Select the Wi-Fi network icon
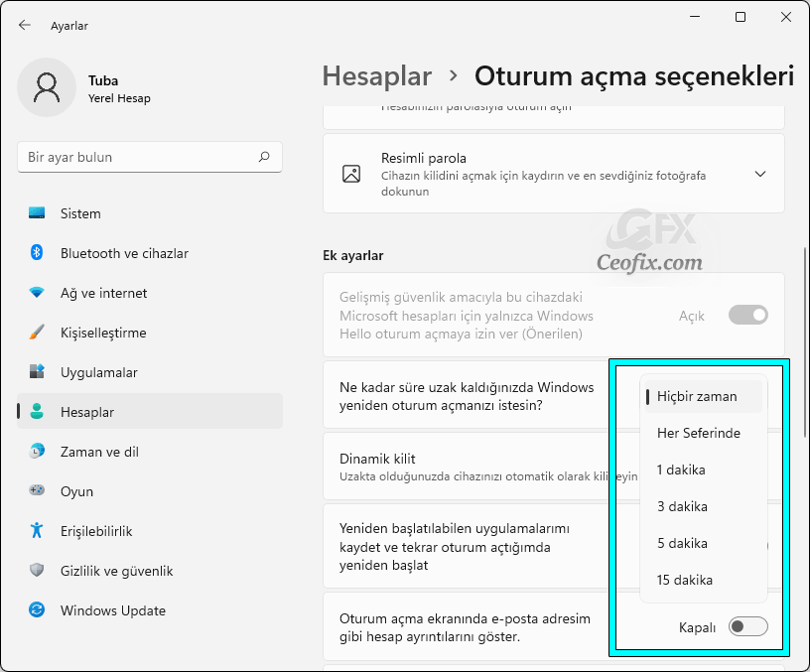 click(x=37, y=293)
